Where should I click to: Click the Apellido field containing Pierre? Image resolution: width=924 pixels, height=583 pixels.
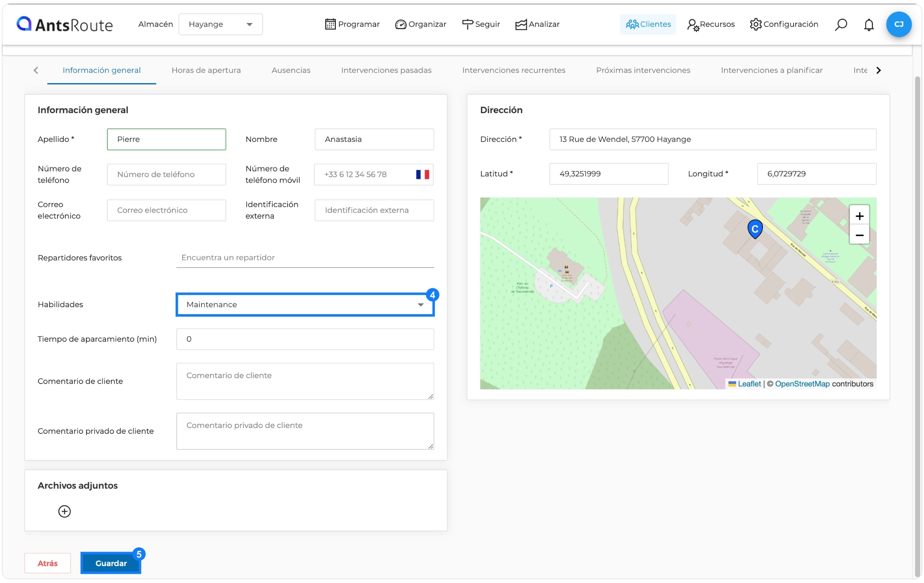[166, 139]
